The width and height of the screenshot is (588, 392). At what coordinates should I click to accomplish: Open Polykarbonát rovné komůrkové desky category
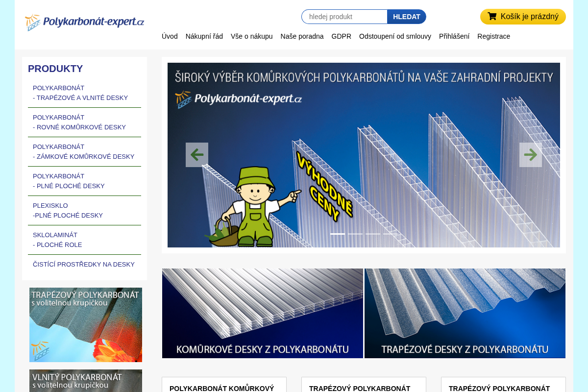click(84, 122)
